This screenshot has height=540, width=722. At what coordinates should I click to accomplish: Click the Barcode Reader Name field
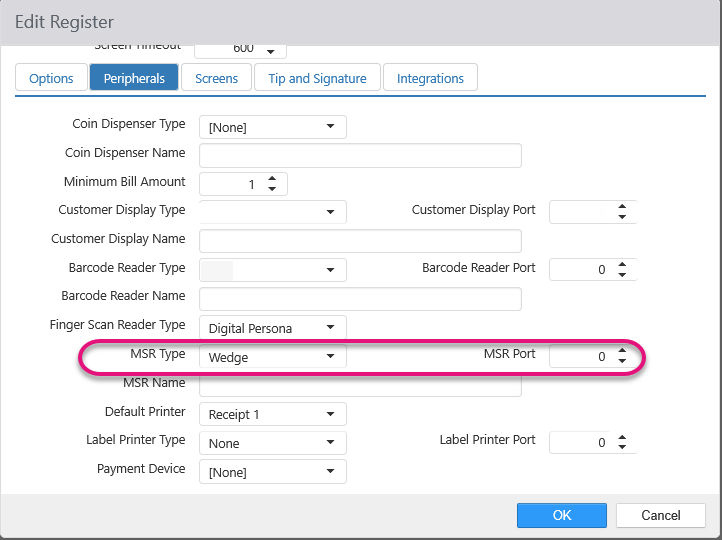[360, 299]
